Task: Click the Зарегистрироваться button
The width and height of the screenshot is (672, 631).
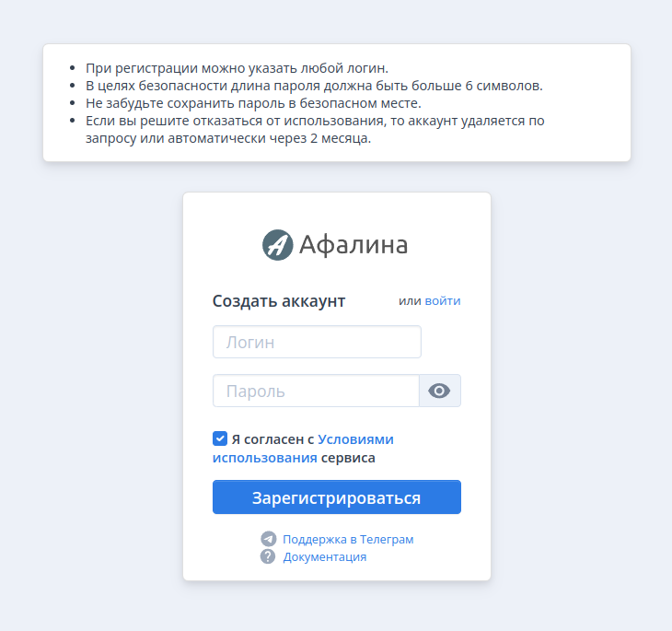Action: point(337,497)
